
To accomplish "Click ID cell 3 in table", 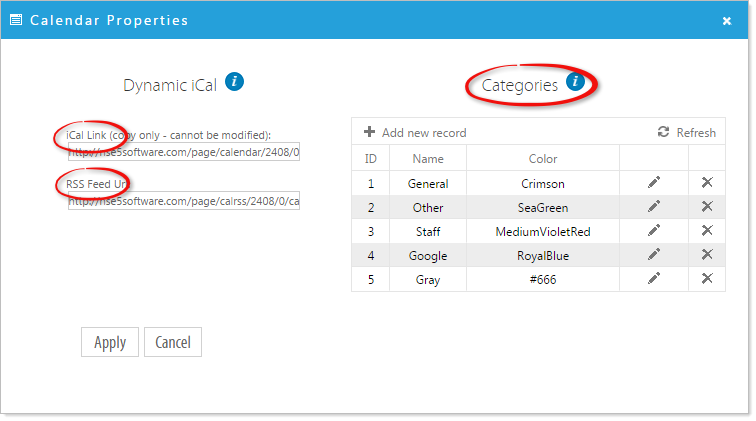I will pos(371,232).
